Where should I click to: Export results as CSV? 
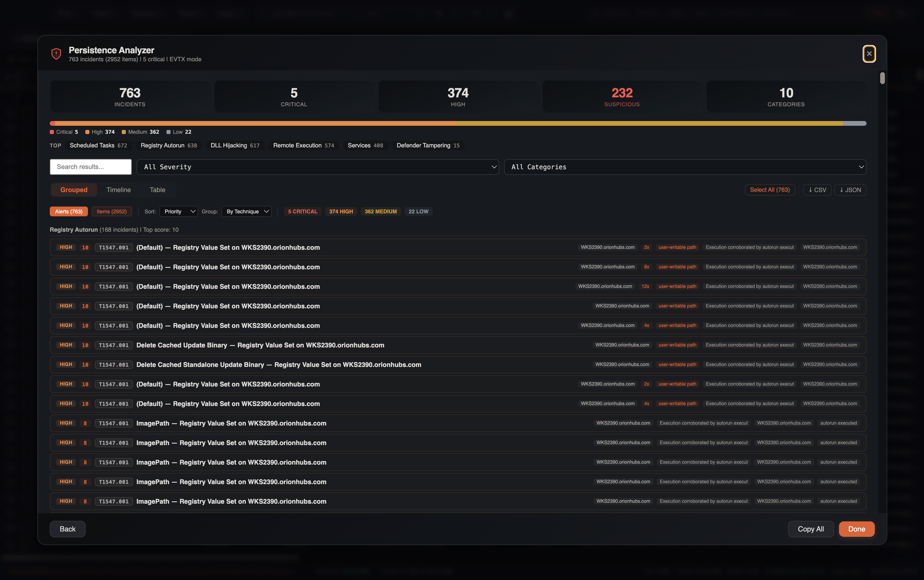point(817,190)
